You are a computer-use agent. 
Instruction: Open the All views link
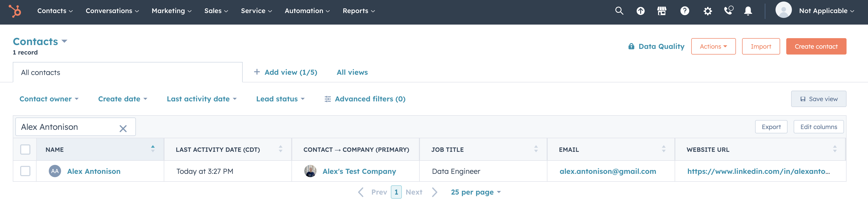pyautogui.click(x=352, y=72)
